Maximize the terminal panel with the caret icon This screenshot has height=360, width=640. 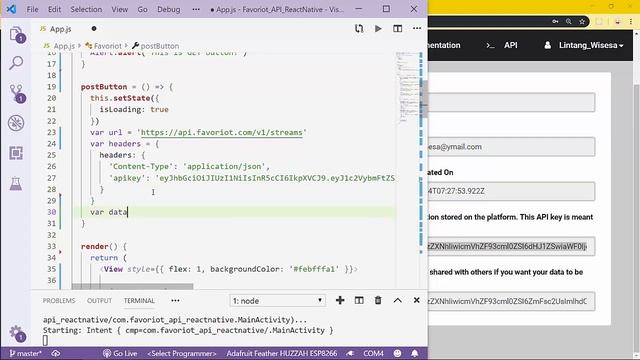tap(398, 300)
